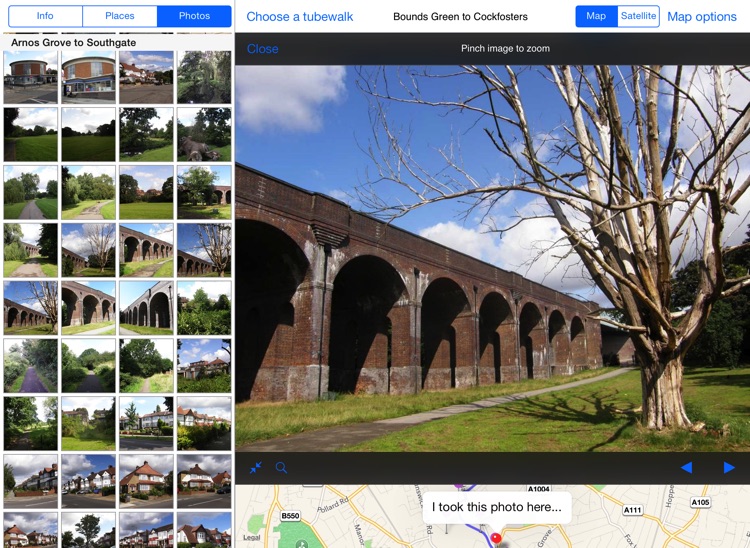
Task: Tap the B550 road label on map
Action: point(290,516)
